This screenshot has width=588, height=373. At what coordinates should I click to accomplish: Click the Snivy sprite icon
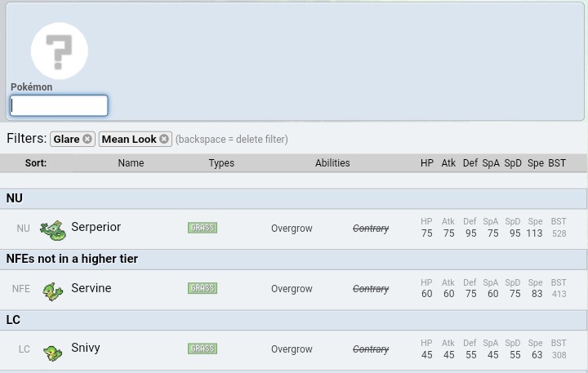click(53, 351)
